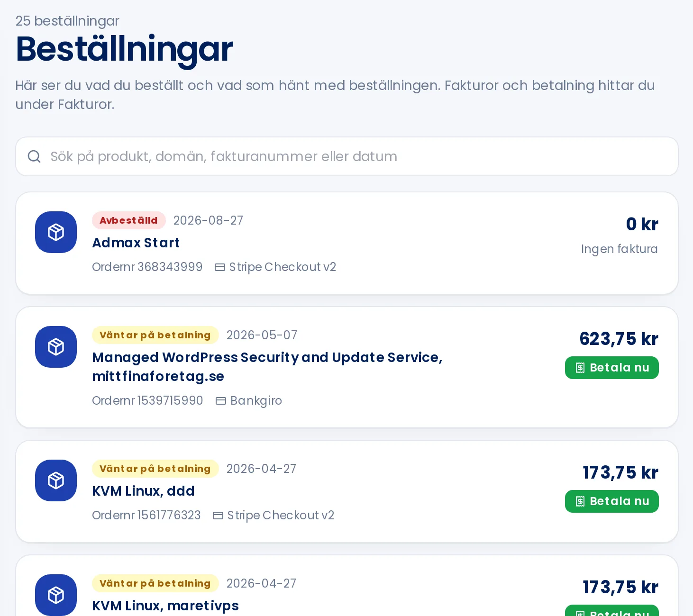Open Managed WordPress Security and Update Service order
The image size is (693, 616).
point(267,367)
